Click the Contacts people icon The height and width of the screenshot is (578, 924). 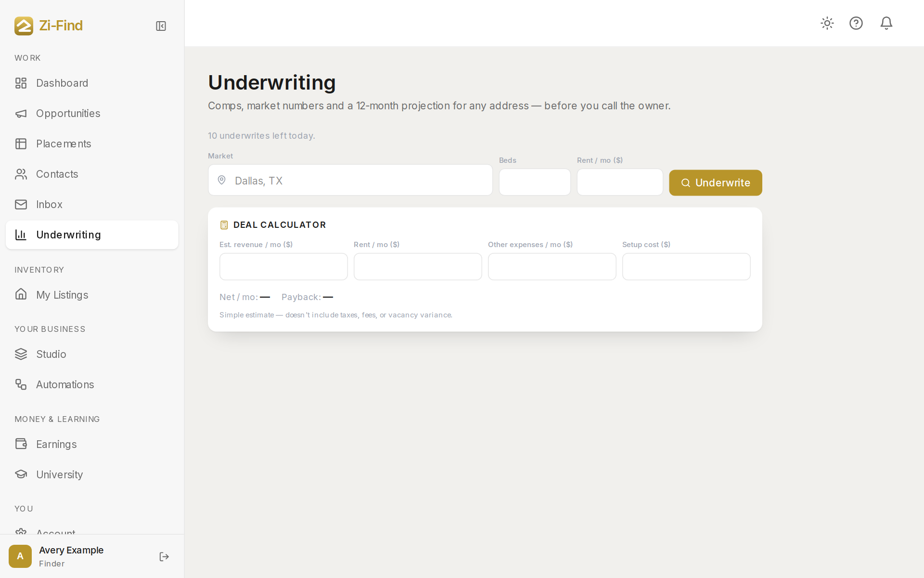[21, 174]
